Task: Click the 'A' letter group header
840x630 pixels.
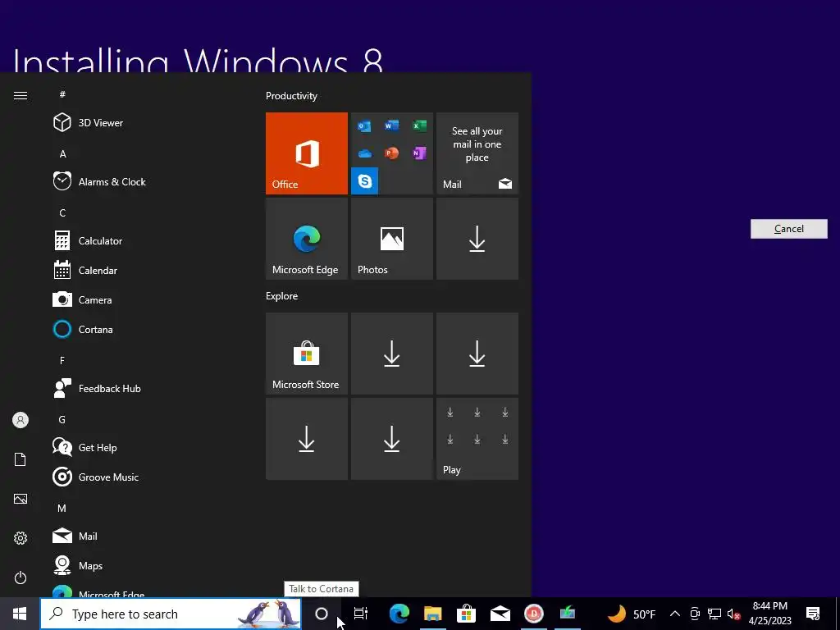Action: [x=62, y=154]
